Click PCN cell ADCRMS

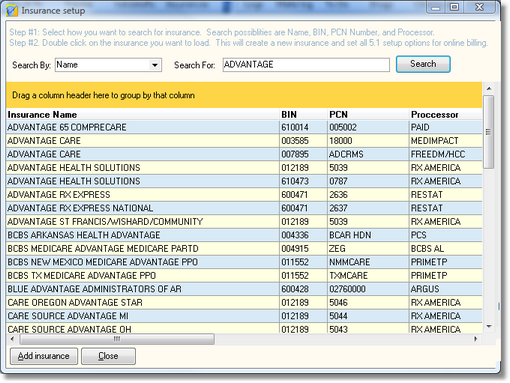coord(368,154)
